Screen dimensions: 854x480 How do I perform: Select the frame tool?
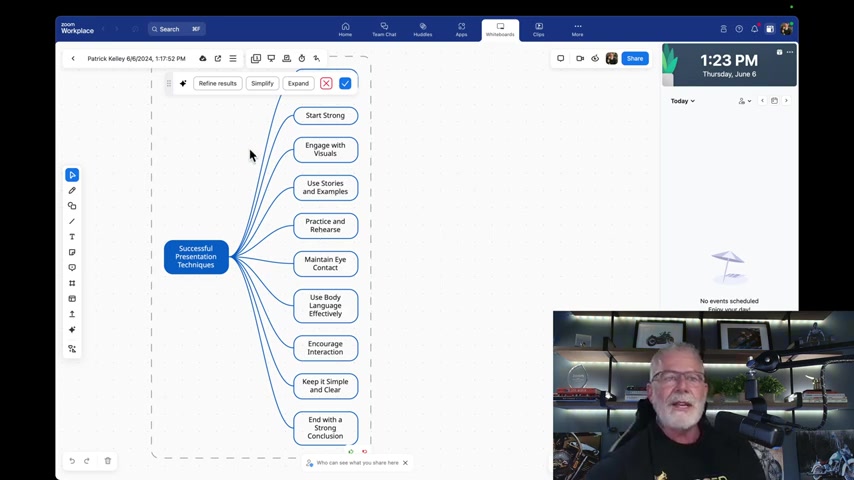[72, 283]
